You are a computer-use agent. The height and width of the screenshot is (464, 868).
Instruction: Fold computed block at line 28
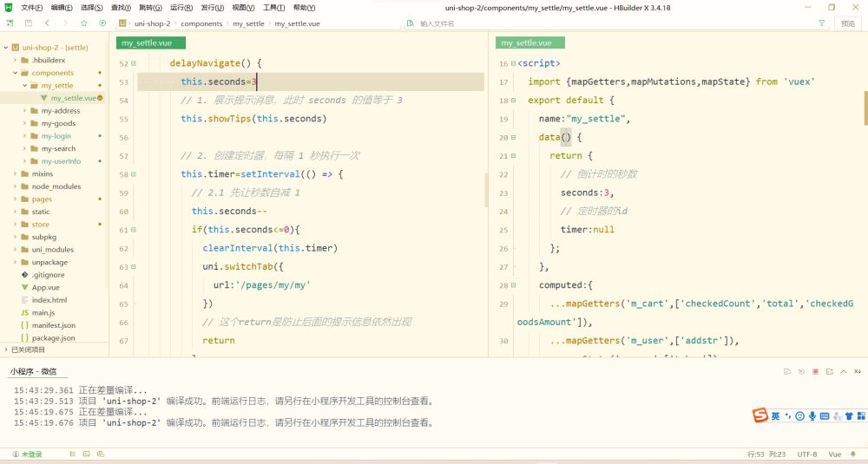[x=513, y=285]
